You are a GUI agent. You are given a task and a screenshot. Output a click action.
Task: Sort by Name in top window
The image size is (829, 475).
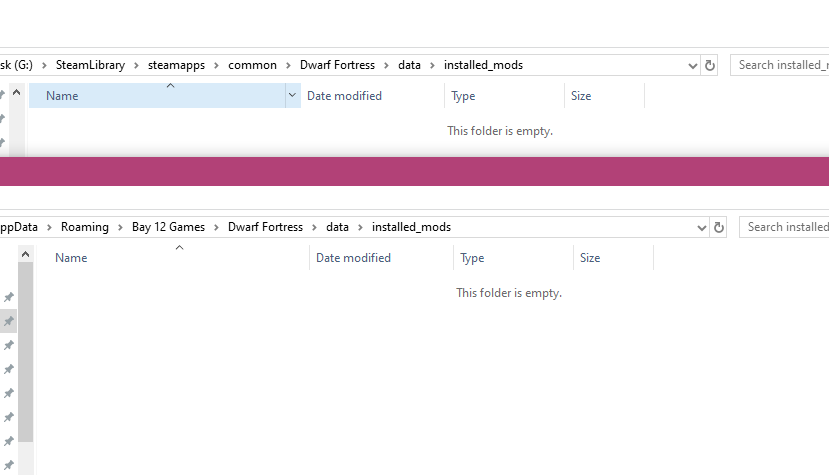tap(157, 95)
